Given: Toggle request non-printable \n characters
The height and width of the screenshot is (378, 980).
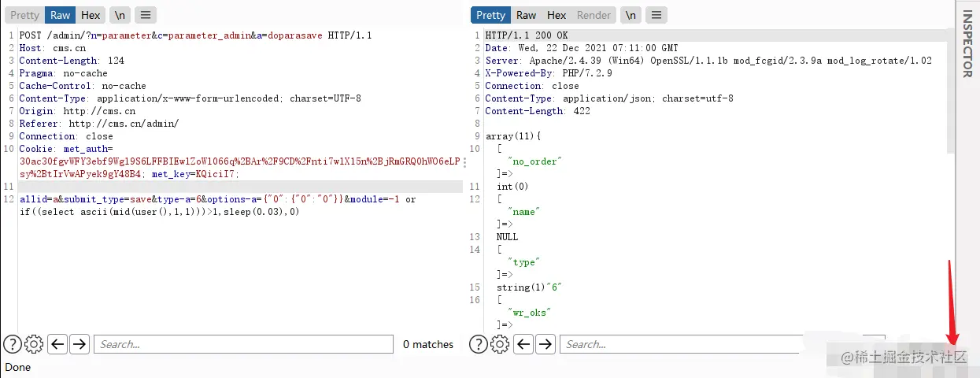Looking at the screenshot, I should [x=120, y=15].
